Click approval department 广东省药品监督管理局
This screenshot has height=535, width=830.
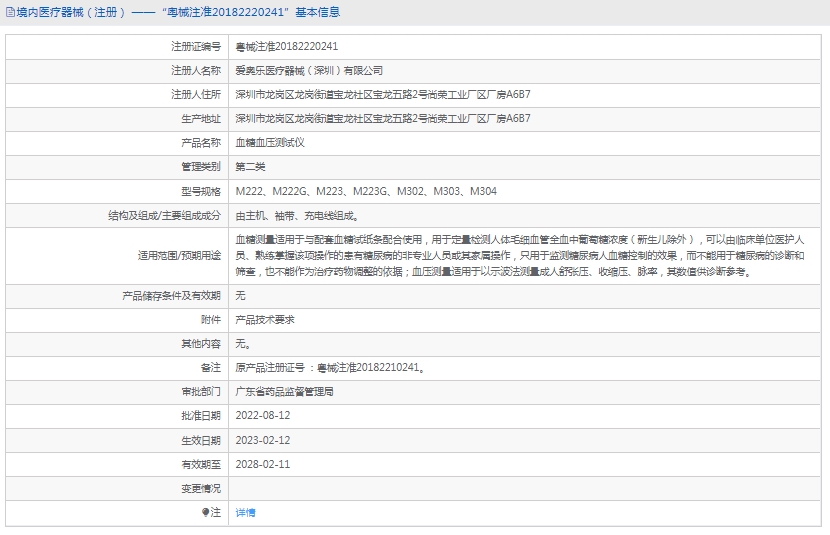pos(284,392)
